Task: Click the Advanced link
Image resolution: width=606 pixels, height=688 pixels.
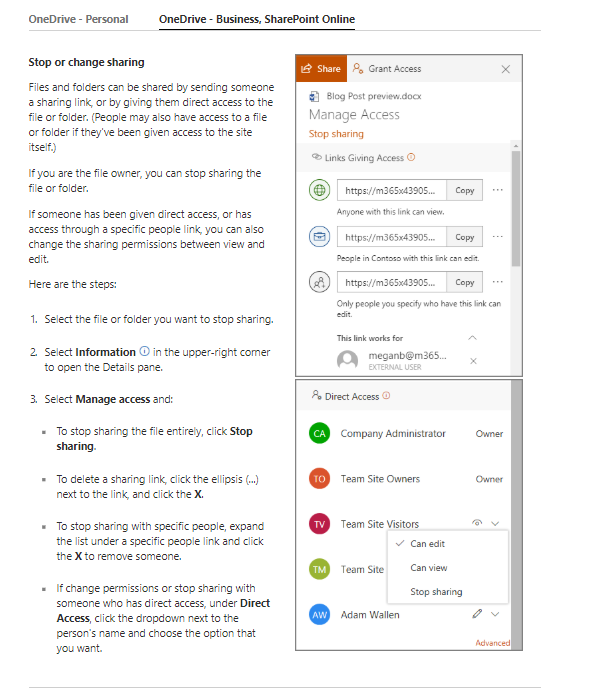Action: [493, 643]
